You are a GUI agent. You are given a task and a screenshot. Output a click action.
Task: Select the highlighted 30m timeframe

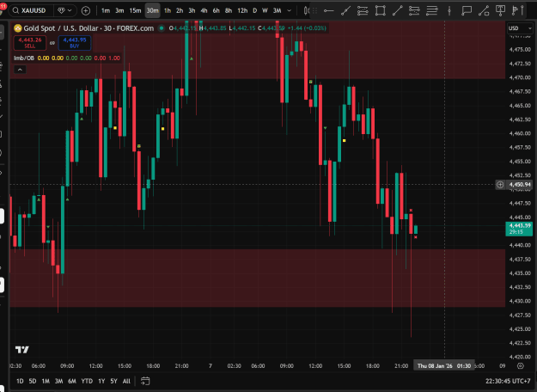(x=152, y=10)
